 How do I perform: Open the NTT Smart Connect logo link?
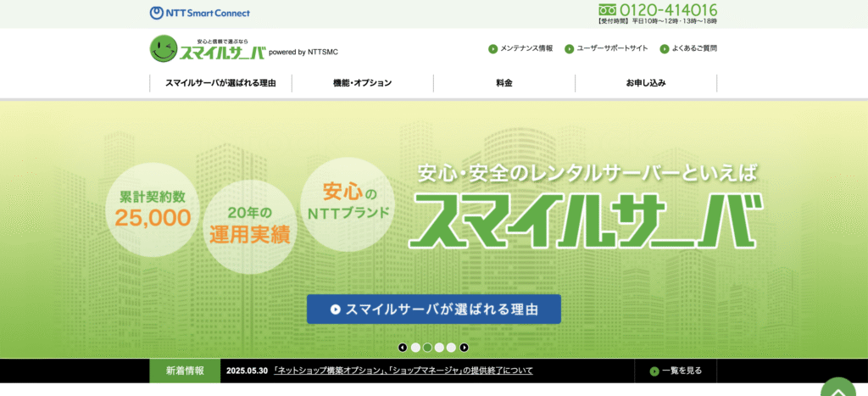(200, 14)
